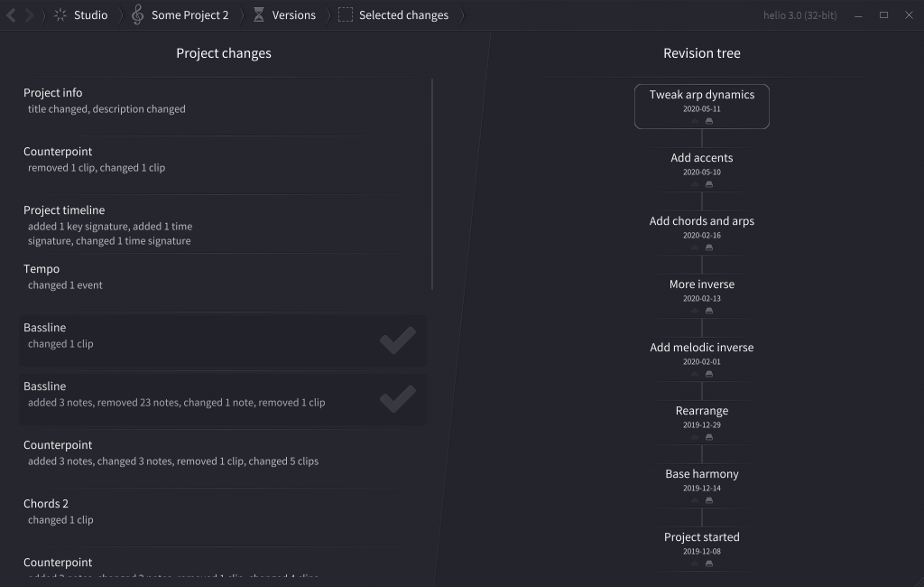Go to Studio breadcrumb item
Viewport: 924px width, 587px height.
pos(91,15)
